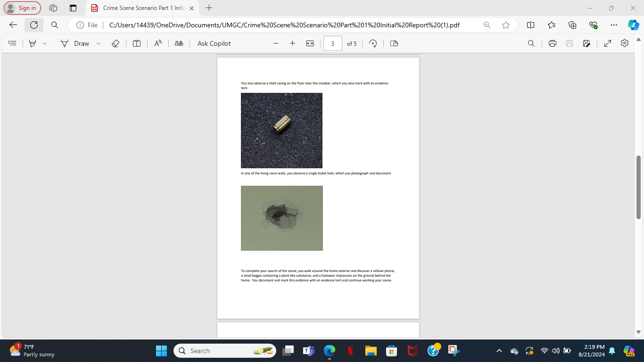Select the add text tool

click(136, 43)
